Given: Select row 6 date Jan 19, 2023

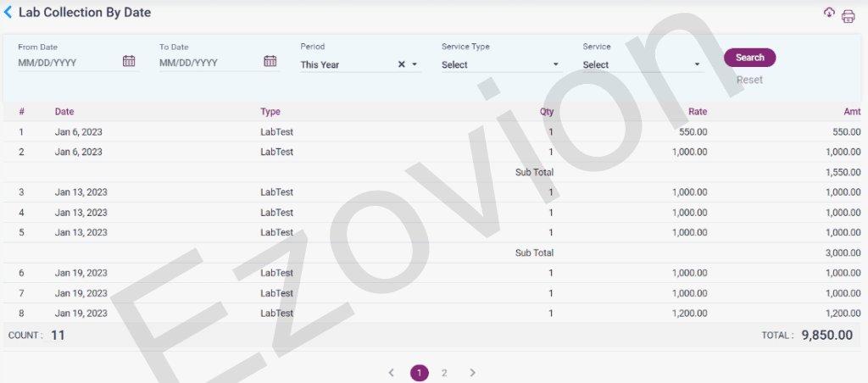Looking at the screenshot, I should pyautogui.click(x=81, y=273).
